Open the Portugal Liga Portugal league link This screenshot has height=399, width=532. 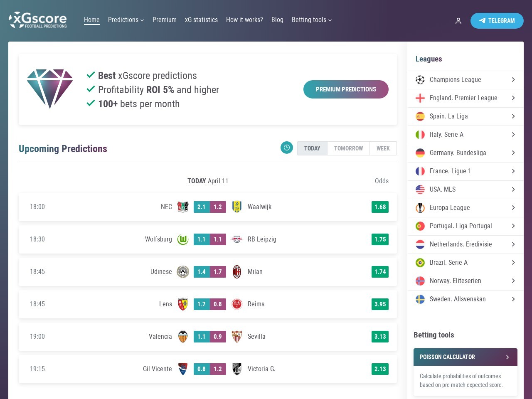click(x=465, y=226)
